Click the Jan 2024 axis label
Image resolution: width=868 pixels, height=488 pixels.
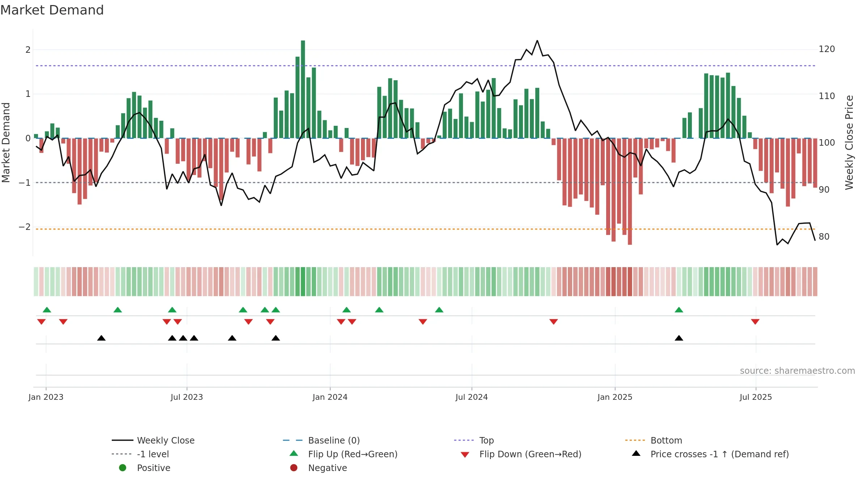[x=330, y=397]
